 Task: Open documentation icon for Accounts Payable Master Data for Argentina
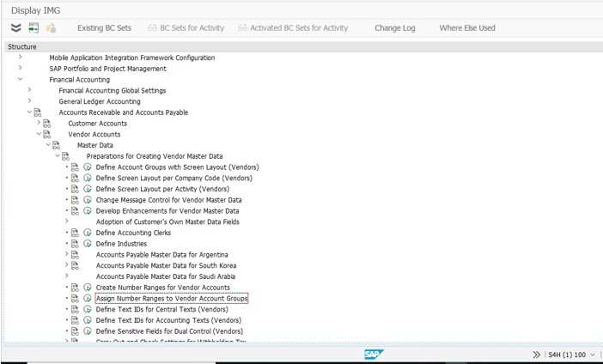point(75,254)
